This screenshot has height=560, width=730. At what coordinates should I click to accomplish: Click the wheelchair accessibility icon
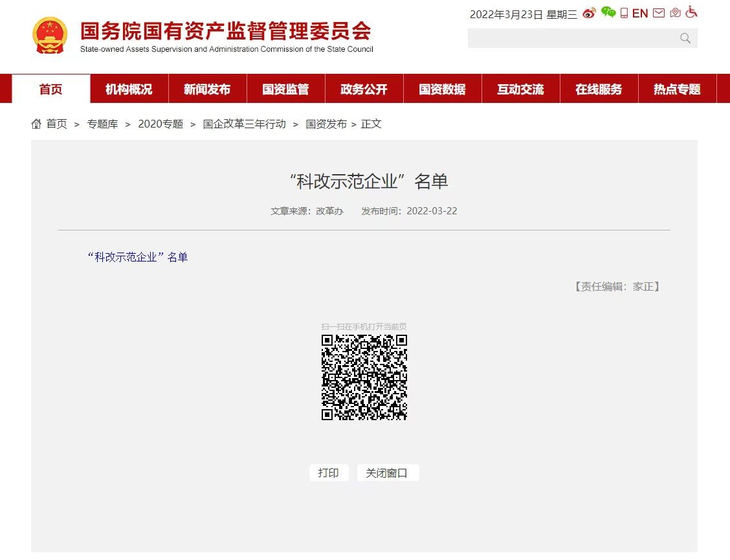[x=691, y=13]
